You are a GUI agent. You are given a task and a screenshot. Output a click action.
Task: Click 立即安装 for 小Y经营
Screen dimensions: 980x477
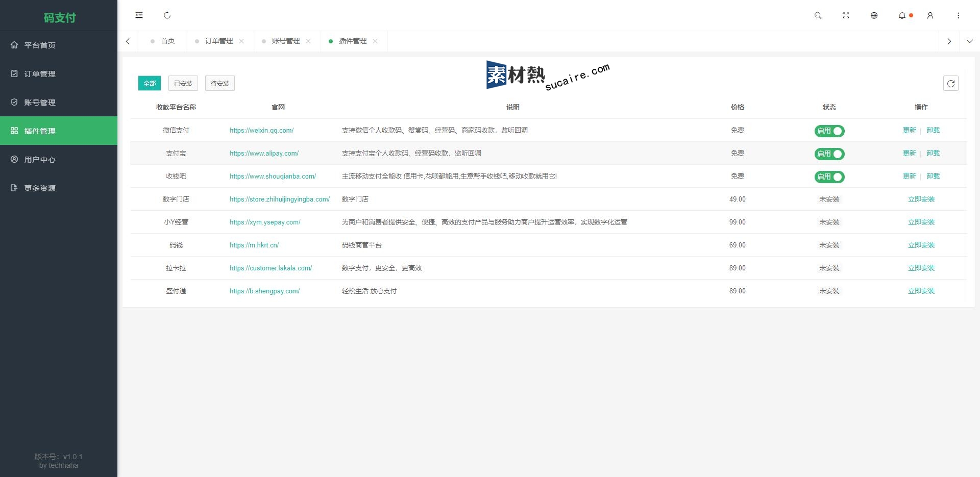(921, 222)
